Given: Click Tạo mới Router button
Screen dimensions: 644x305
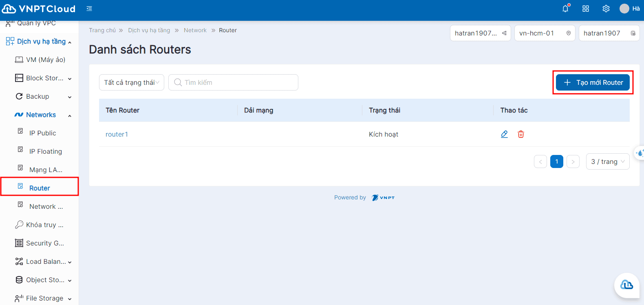Looking at the screenshot, I should tap(593, 82).
